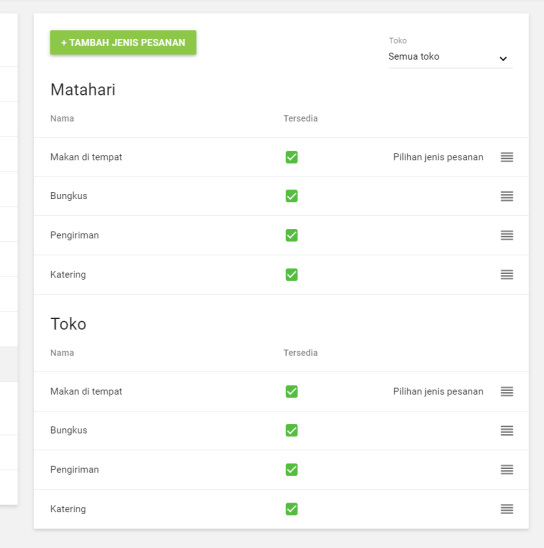The width and height of the screenshot is (544, 548).
Task: Click the reorder handle for Toko Bungkus row
Action: coord(507,431)
